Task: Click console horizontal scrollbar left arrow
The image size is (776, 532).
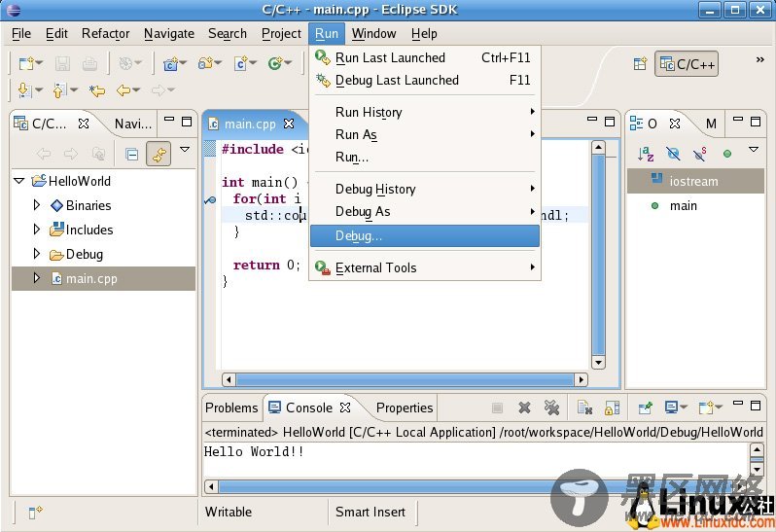Action: tap(211, 486)
